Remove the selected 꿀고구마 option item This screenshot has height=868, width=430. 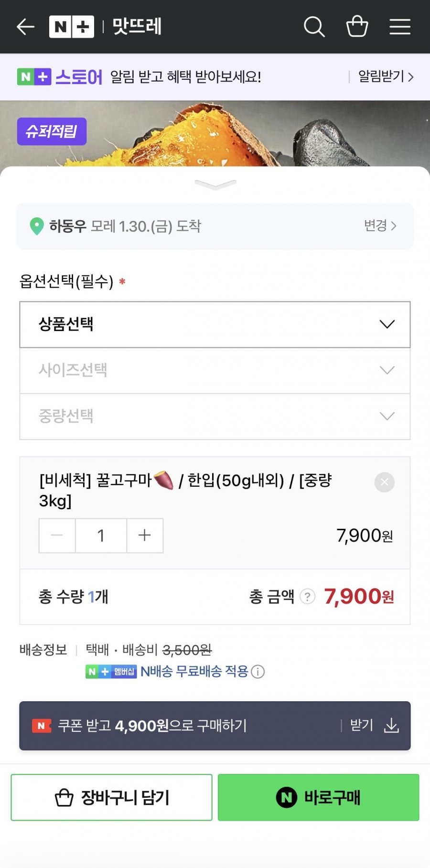[384, 482]
